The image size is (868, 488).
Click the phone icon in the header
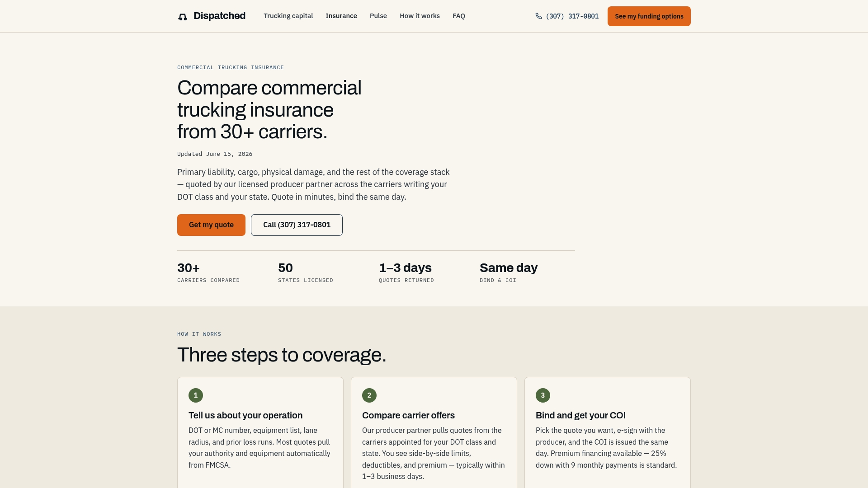point(538,16)
